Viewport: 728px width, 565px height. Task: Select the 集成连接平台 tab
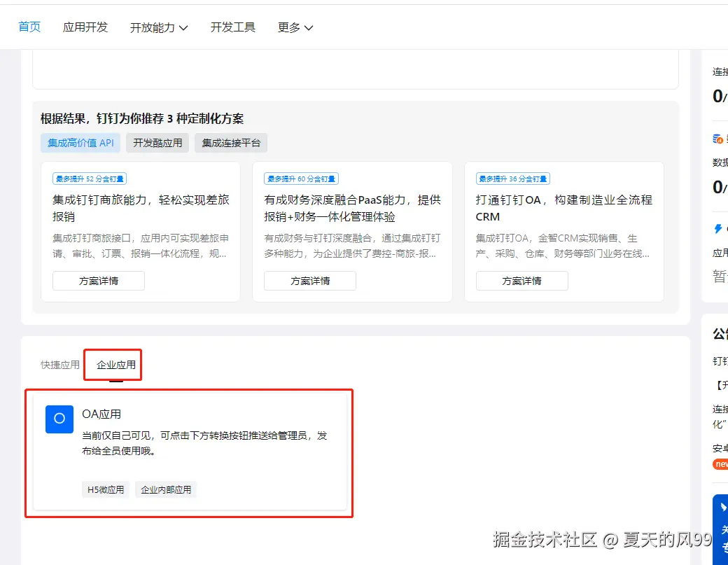[x=231, y=143]
